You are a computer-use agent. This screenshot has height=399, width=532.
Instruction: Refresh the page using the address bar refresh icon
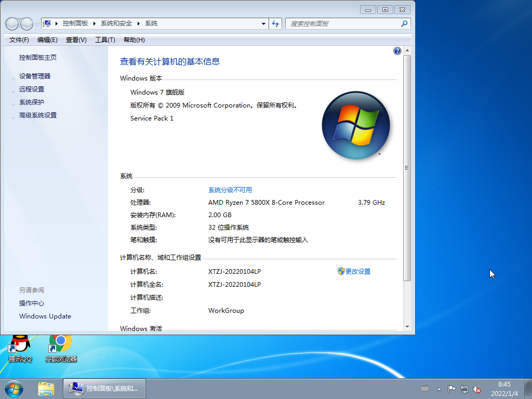point(275,23)
